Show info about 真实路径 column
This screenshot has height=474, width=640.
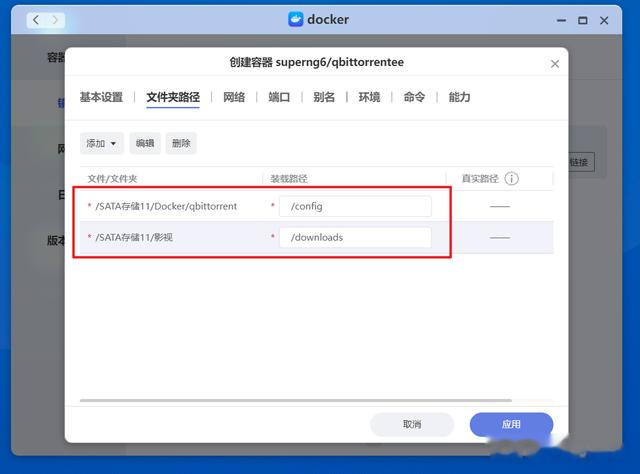coord(511,178)
